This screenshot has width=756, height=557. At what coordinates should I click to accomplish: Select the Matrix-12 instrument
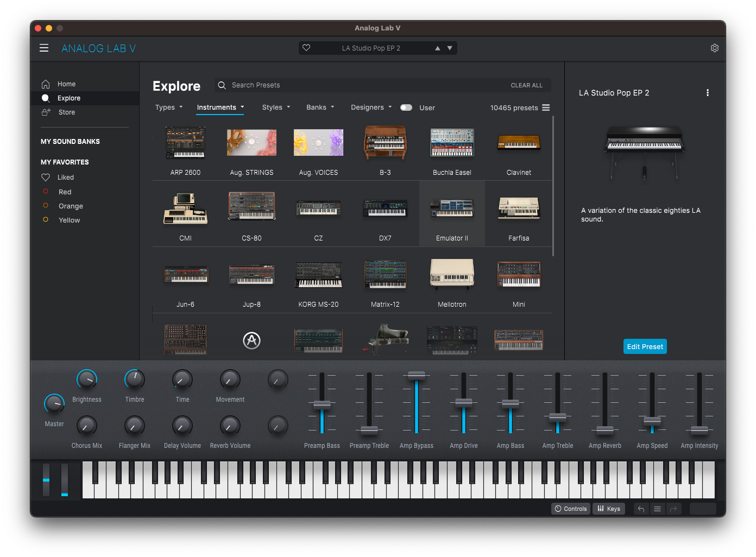(x=385, y=281)
